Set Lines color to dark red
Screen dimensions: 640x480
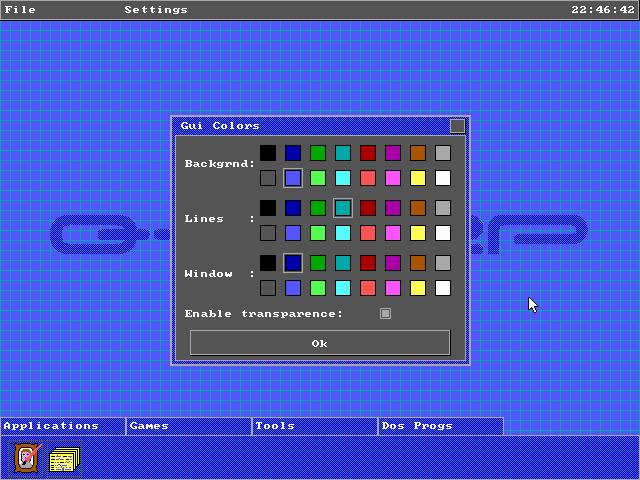click(368, 208)
